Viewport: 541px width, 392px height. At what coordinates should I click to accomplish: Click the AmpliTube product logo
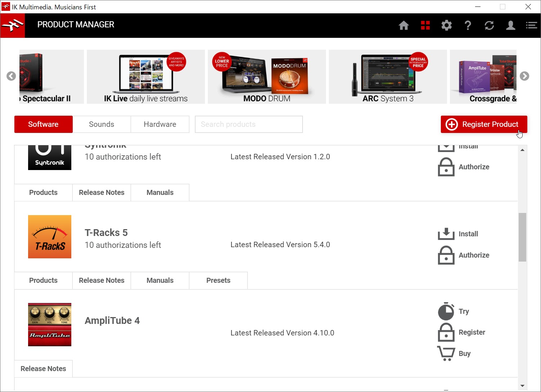(50, 325)
